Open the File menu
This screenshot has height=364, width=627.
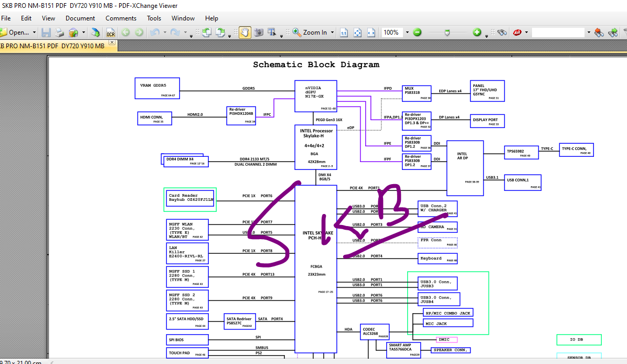click(x=6, y=18)
